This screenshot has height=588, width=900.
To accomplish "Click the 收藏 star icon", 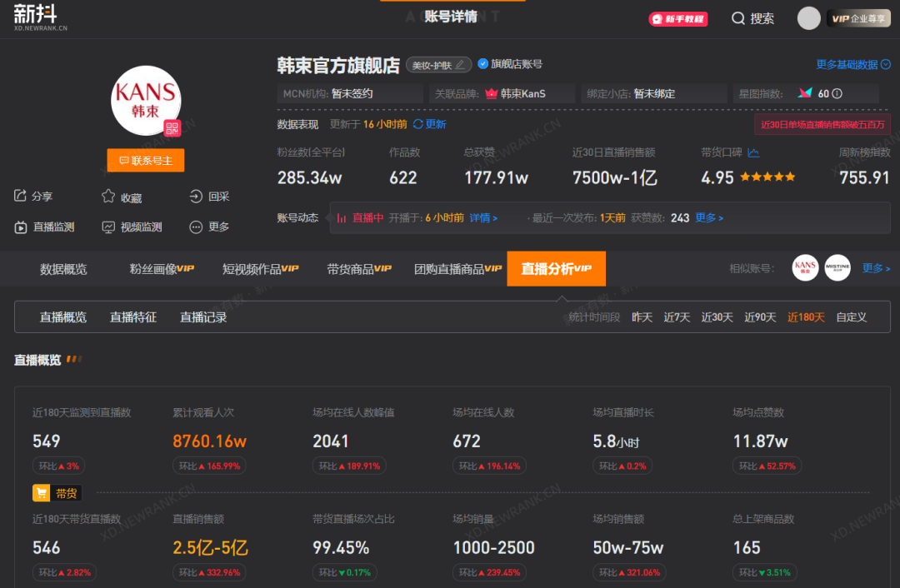I will 108,197.
